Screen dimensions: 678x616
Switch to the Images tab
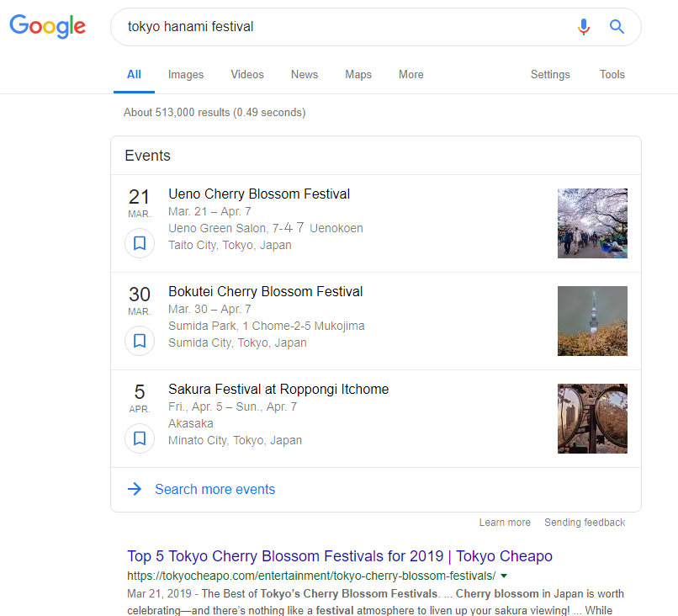[x=186, y=74]
